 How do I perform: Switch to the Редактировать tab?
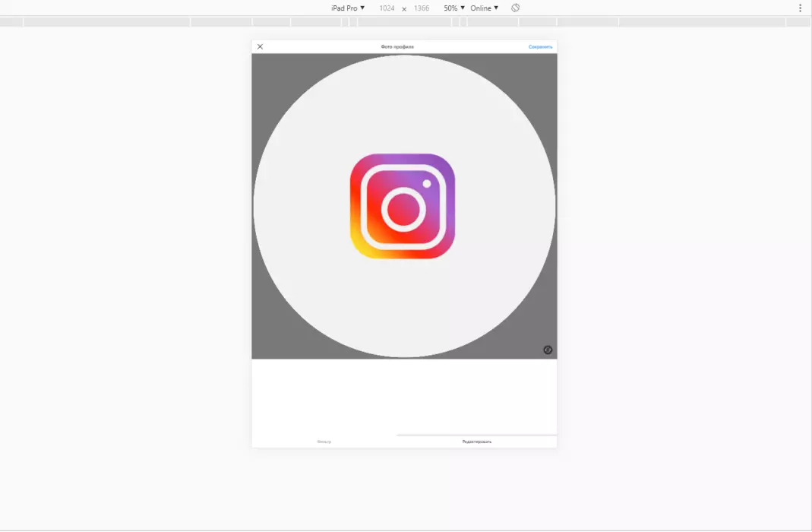tap(477, 442)
